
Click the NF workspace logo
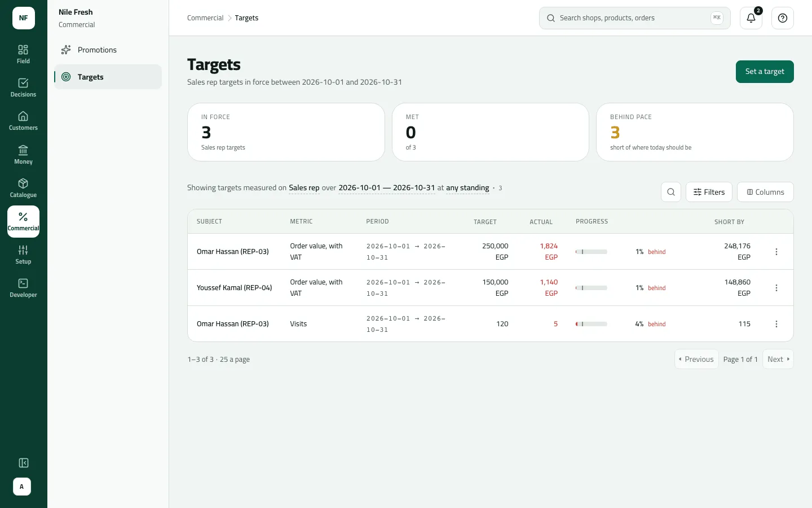24,18
